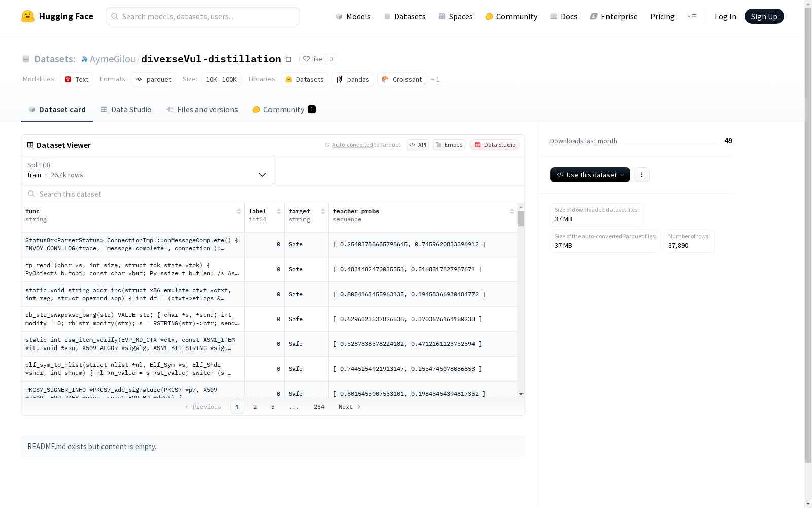Focus the Search this dataset field
Image resolution: width=812 pixels, height=508 pixels.
[x=273, y=194]
